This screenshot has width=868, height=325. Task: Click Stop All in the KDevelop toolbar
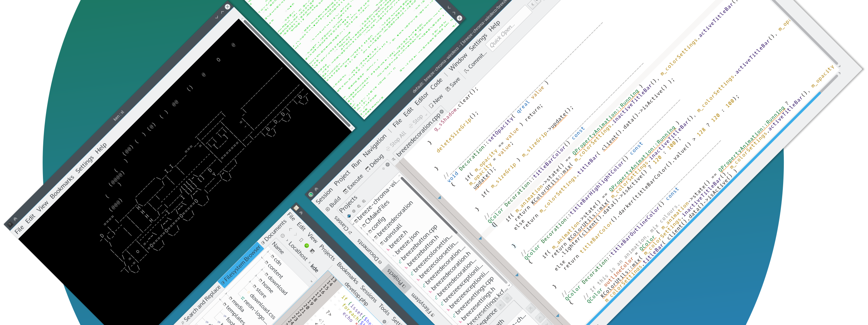[396, 141]
